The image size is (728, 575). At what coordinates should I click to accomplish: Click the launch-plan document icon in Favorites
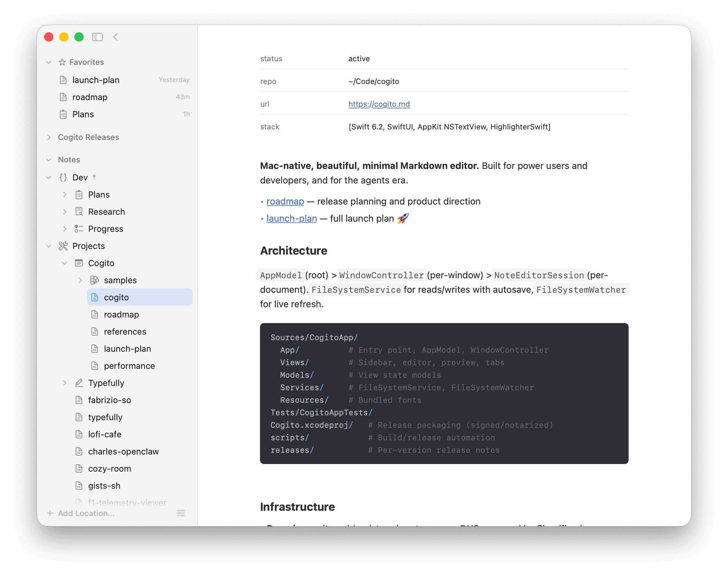coord(63,80)
